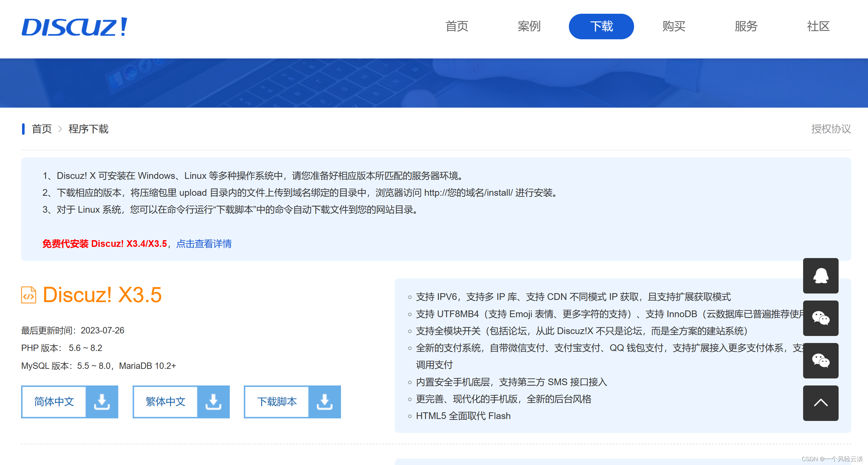Click the 点击查看详情 link
868x465 pixels.
click(x=204, y=244)
